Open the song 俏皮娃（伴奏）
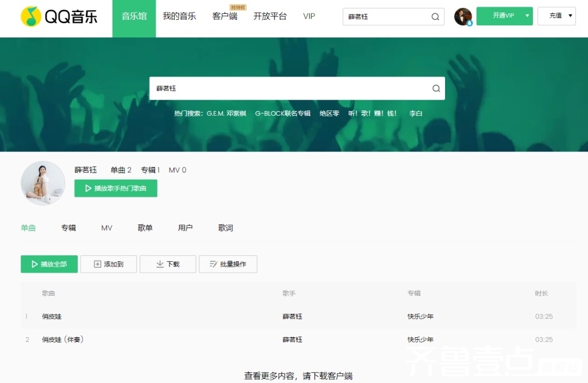Screen dimensions: 588x383 pos(63,340)
